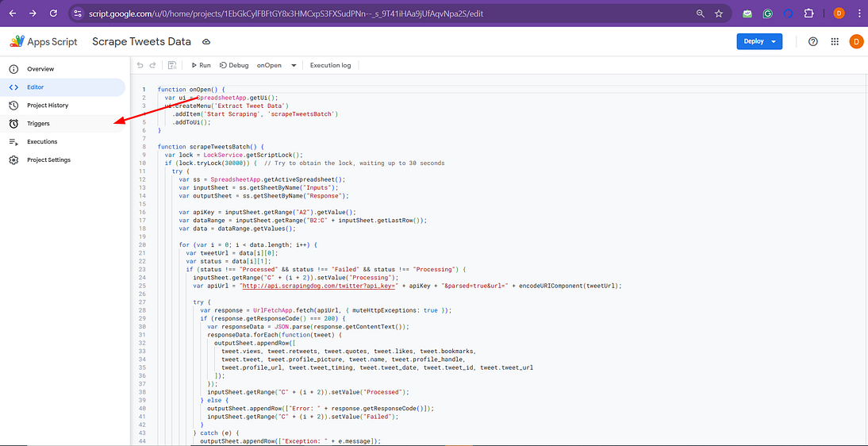The height and width of the screenshot is (446, 868).
Task: Click the scrapingdog API URL link in code
Action: point(320,286)
